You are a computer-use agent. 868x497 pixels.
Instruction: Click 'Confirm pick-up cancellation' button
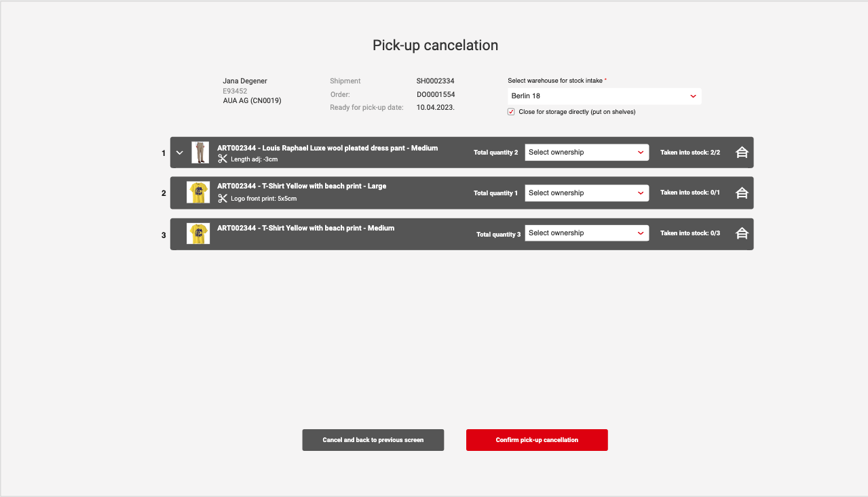[x=537, y=440]
